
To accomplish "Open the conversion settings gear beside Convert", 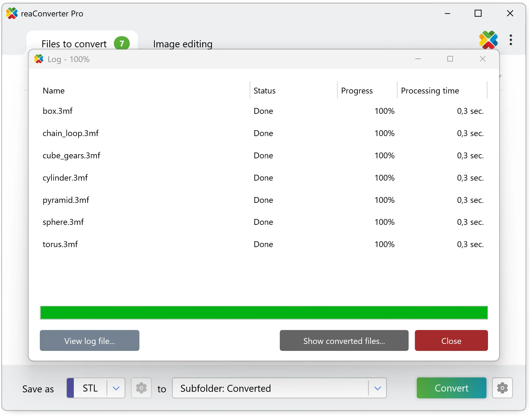I will [502, 388].
